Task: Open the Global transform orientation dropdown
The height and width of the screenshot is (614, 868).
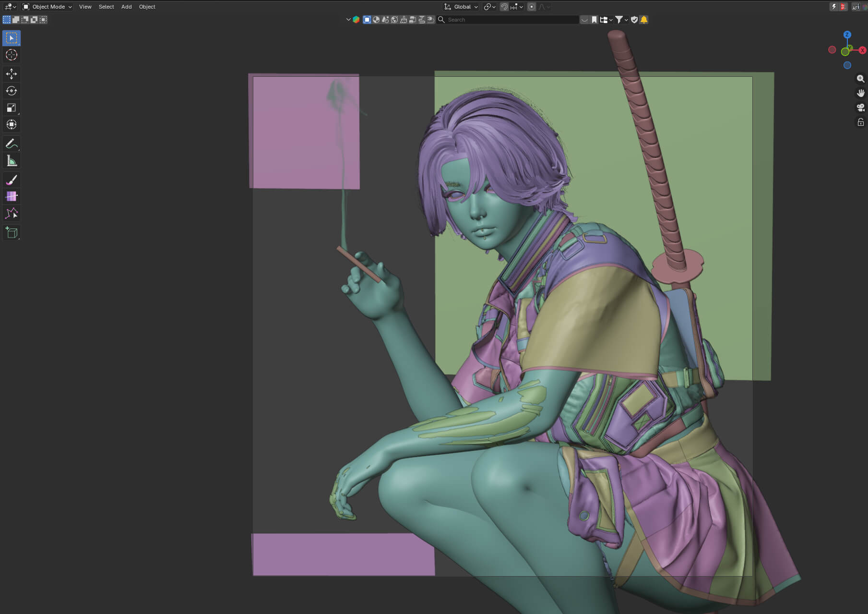Action: (461, 7)
